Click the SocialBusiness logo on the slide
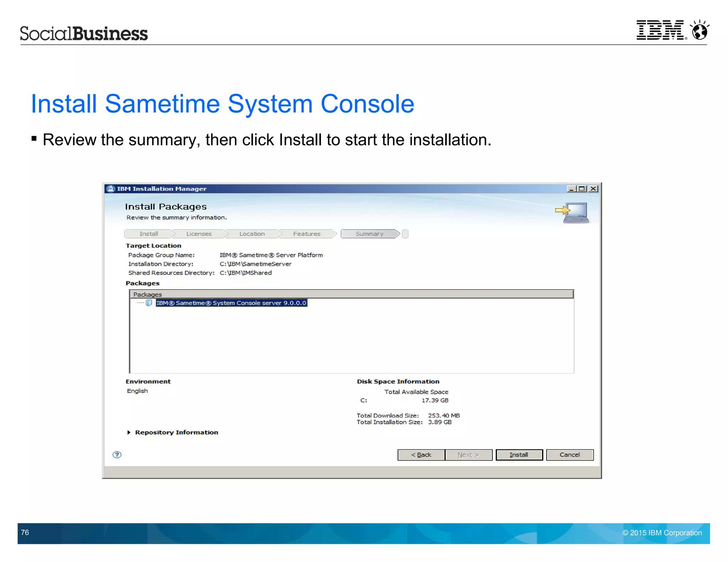Screen dimensions: 728x562 pyautogui.click(x=84, y=33)
